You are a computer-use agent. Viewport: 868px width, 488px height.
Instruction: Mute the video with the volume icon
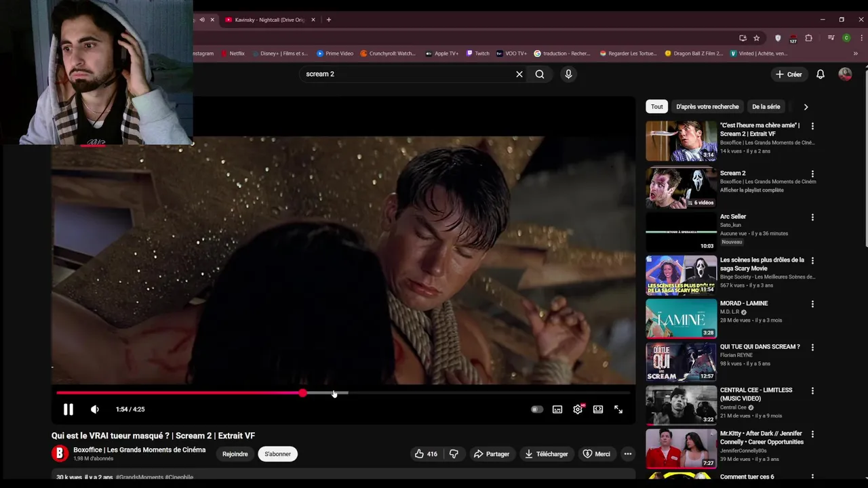coord(95,409)
